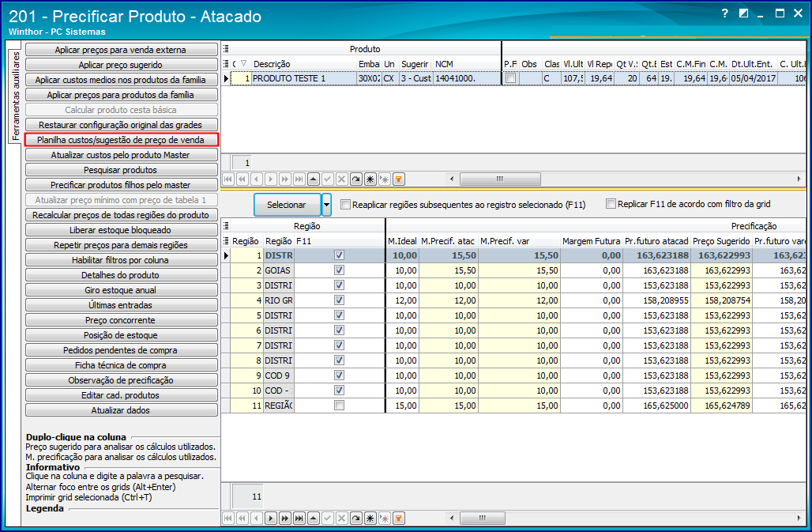Screen dimensions: 812x532
Task: Click goto-bookmark icon in product grid navigator
Action: 384,179
